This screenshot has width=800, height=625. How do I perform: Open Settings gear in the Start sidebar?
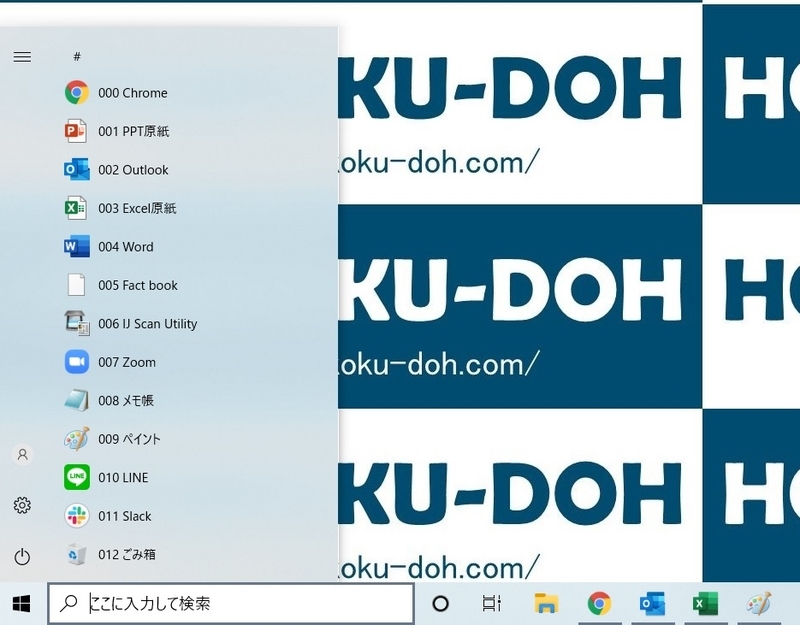22,505
